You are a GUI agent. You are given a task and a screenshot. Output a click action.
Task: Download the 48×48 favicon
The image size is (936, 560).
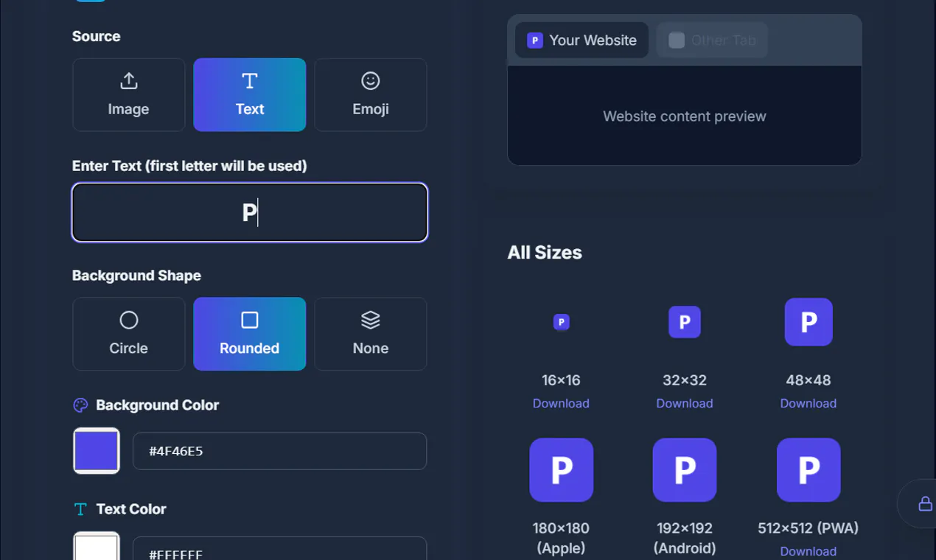(808, 403)
